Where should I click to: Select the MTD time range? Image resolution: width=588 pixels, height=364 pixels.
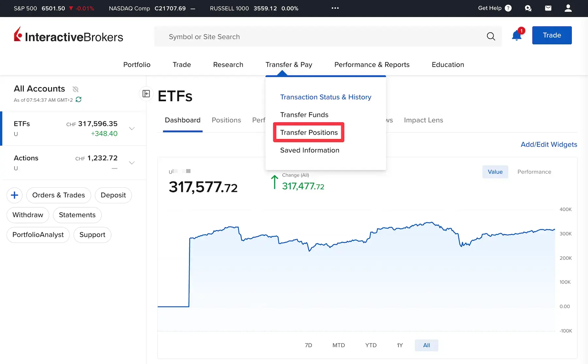point(339,345)
